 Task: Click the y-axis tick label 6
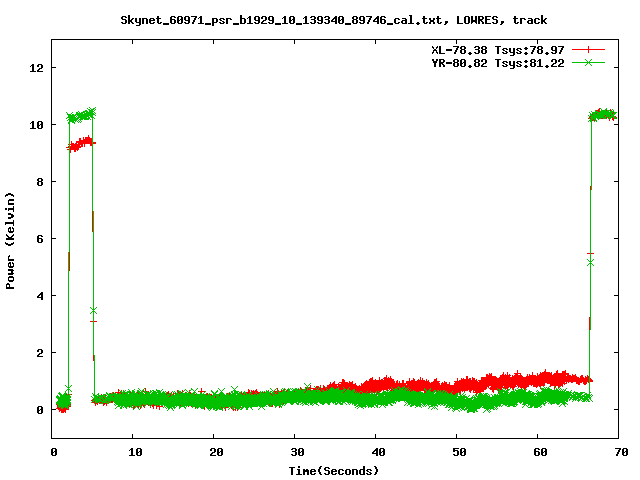pyautogui.click(x=40, y=239)
